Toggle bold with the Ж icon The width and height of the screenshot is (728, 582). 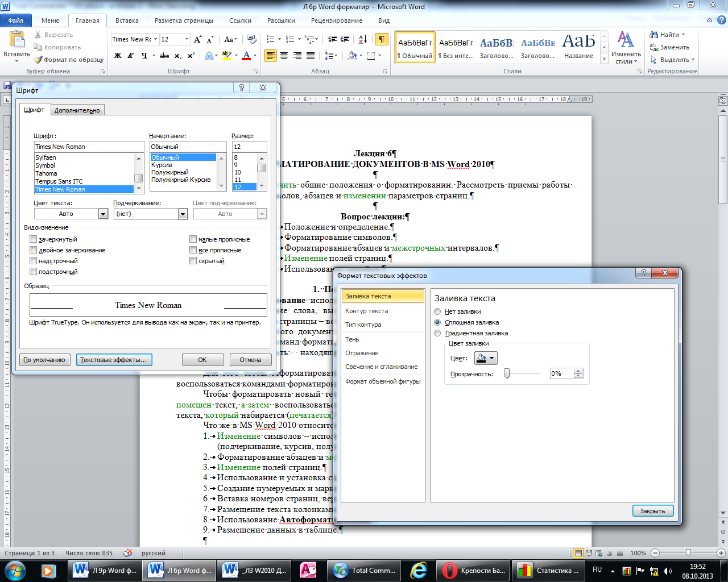tap(118, 56)
